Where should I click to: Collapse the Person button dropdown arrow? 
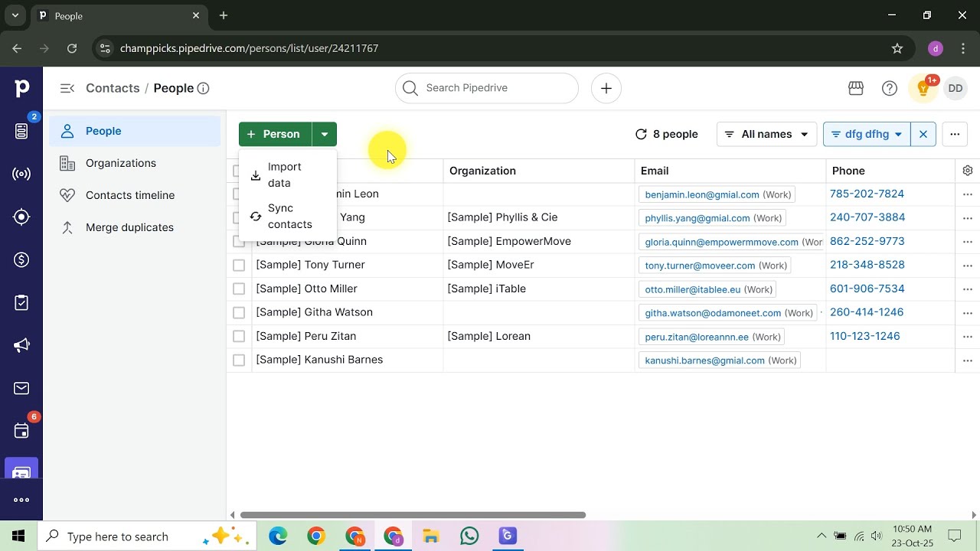[325, 134]
